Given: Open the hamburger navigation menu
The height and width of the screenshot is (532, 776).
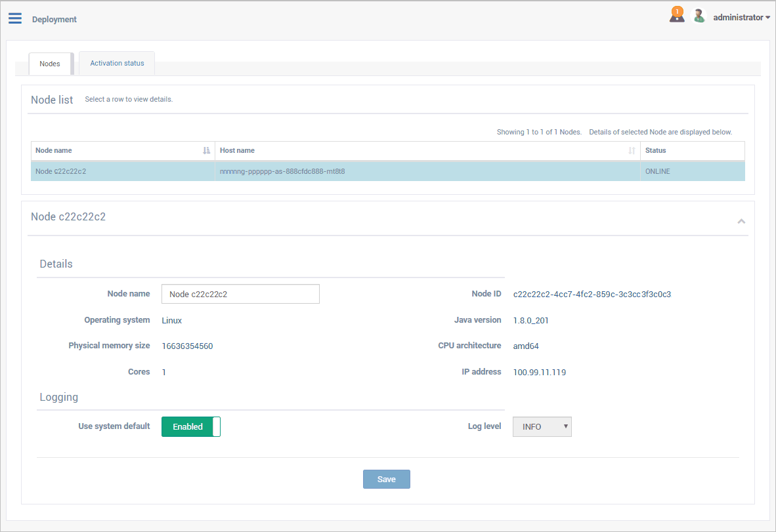Looking at the screenshot, I should click(15, 18).
